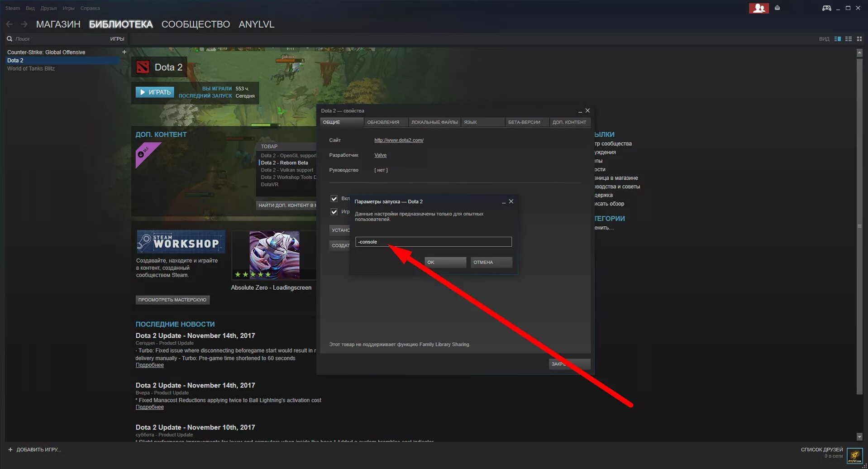
Task: Click the Dota 2 logo icon
Action: (143, 67)
